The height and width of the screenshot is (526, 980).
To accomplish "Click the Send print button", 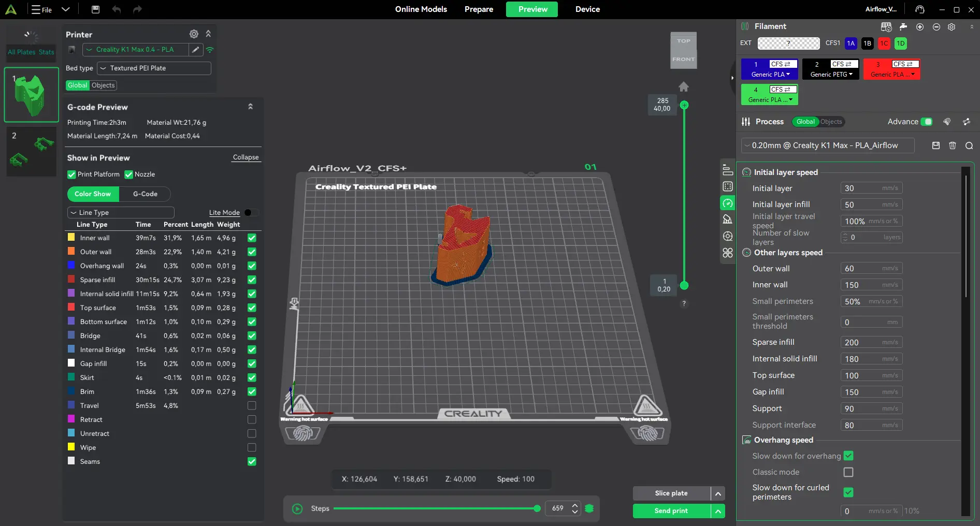I will [671, 511].
